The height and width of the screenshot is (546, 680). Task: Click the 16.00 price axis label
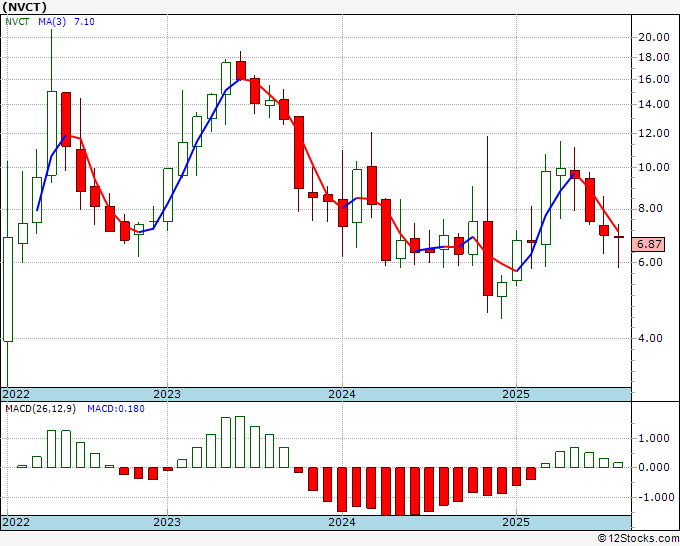point(654,79)
